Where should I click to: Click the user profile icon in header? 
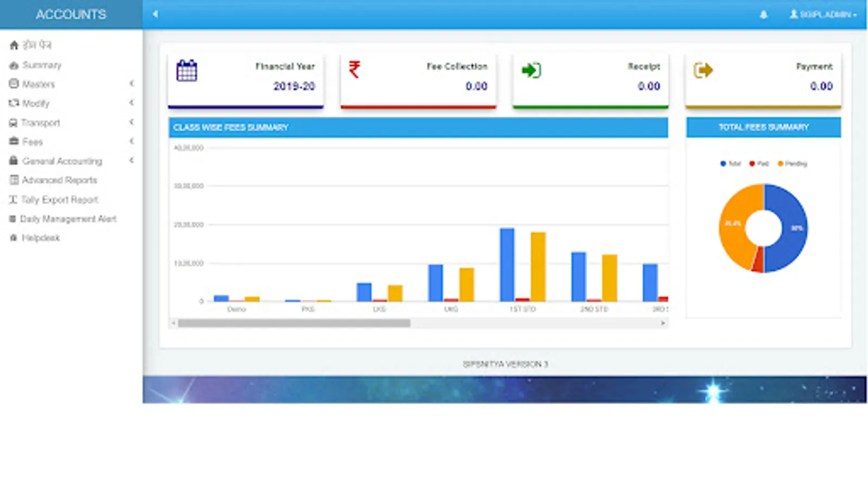tap(794, 14)
